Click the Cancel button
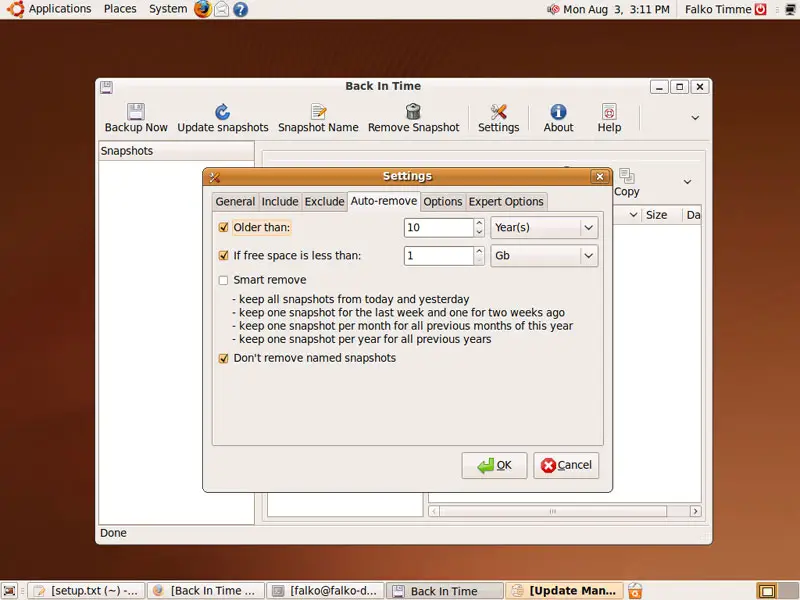Screen dimensions: 800x600 [x=566, y=465]
